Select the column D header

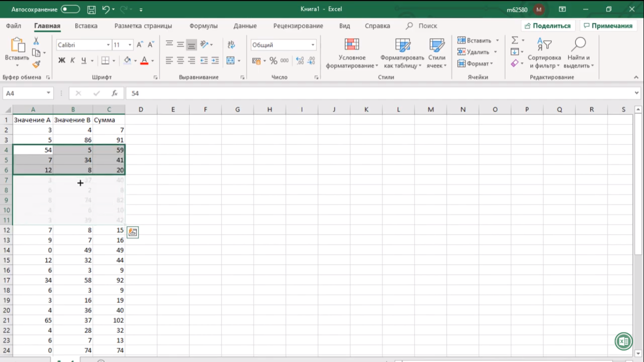[141, 109]
